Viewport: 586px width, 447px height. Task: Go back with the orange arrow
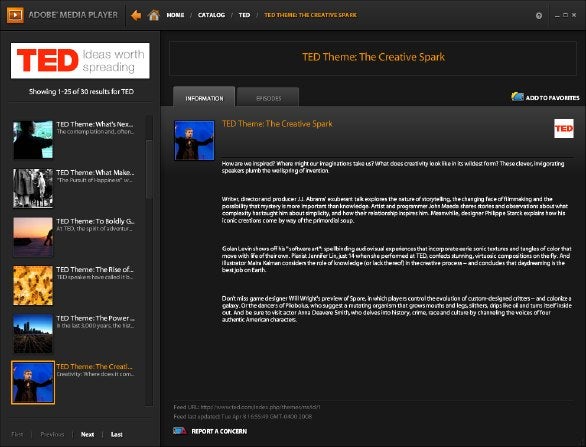tap(136, 15)
